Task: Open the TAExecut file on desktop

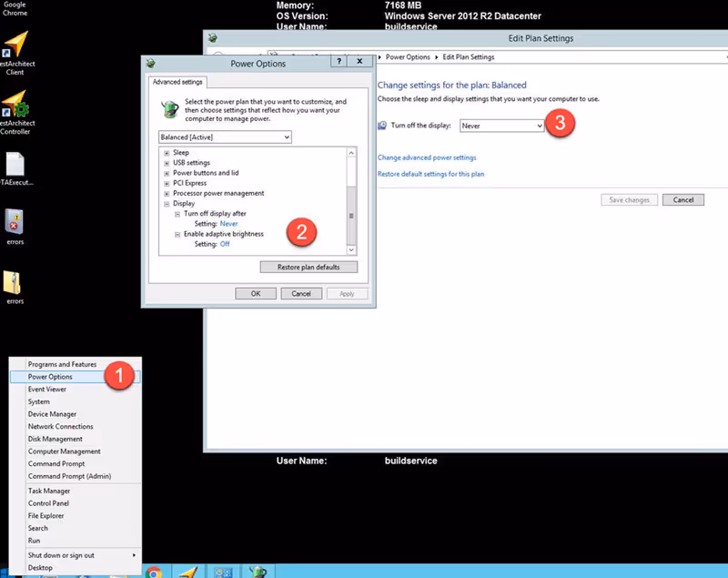Action: (x=15, y=169)
